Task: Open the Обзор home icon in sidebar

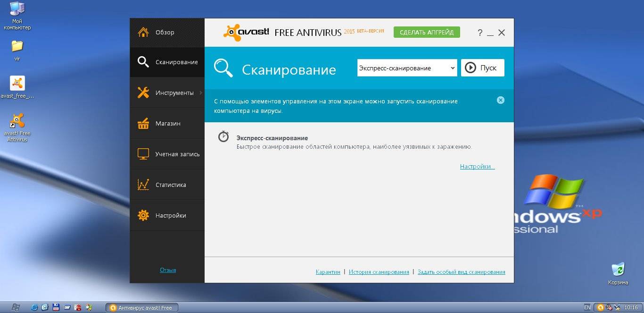Action: (143, 32)
